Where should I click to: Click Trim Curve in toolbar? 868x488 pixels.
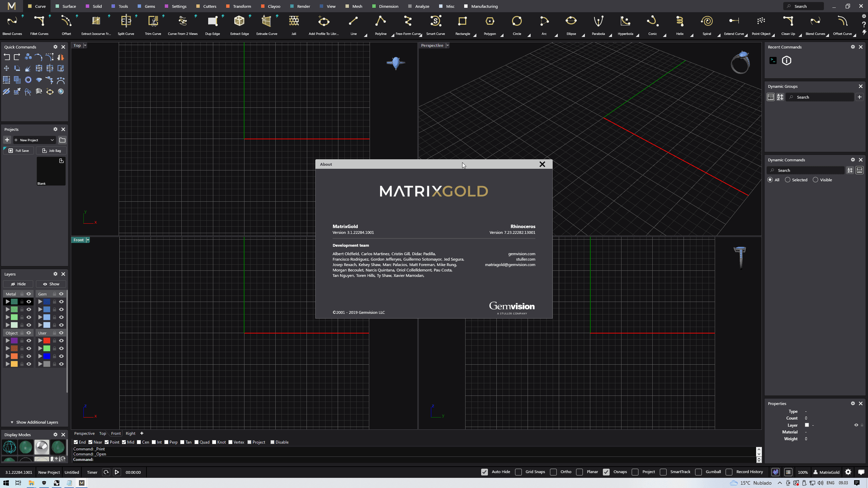[153, 22]
